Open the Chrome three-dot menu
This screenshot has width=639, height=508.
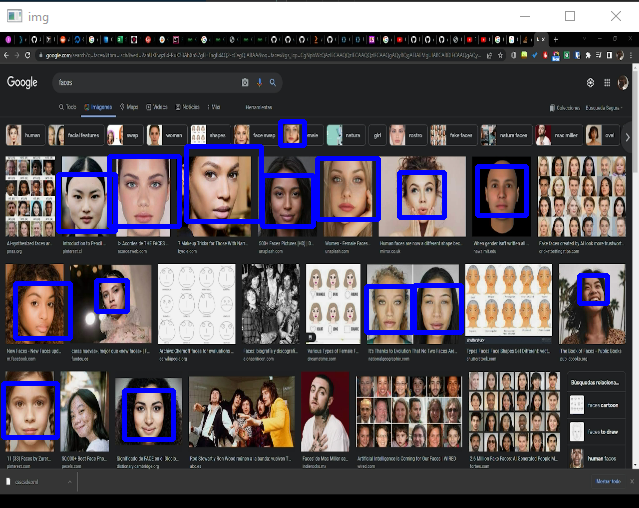click(631, 55)
